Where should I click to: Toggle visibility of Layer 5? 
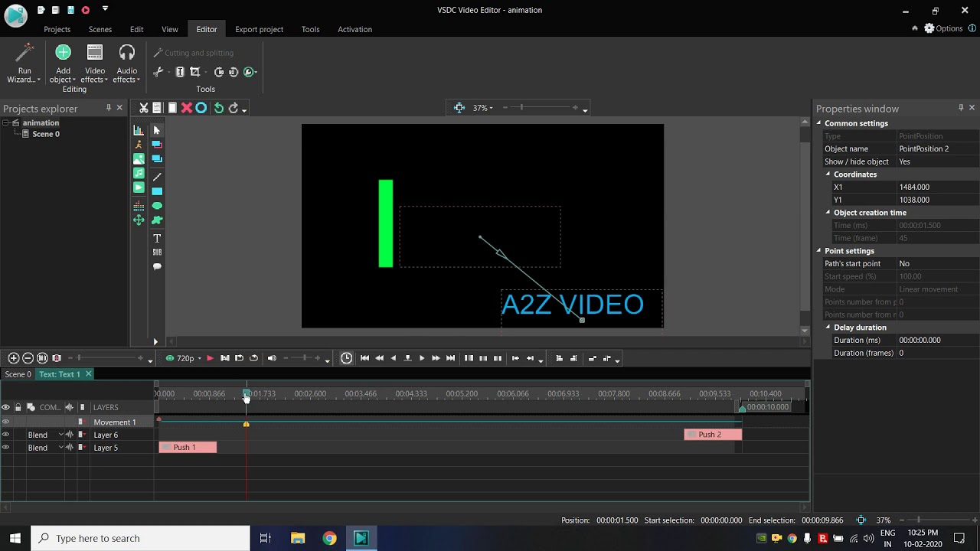click(x=5, y=448)
